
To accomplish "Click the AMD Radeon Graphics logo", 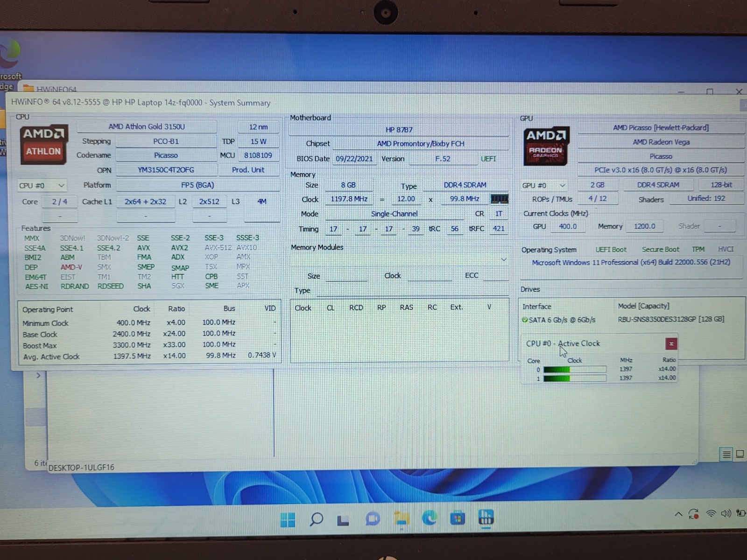I will (546, 146).
